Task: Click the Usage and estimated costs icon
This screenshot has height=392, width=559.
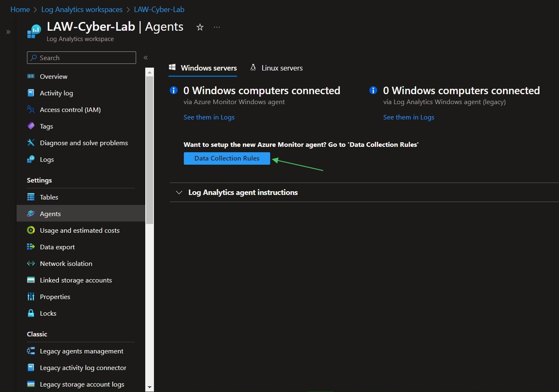Action: click(x=31, y=230)
